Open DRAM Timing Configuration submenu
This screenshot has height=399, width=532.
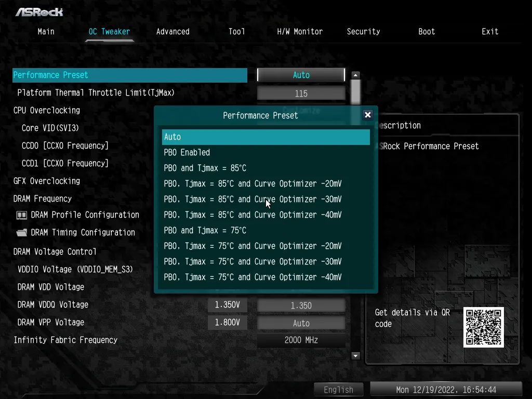(83, 233)
